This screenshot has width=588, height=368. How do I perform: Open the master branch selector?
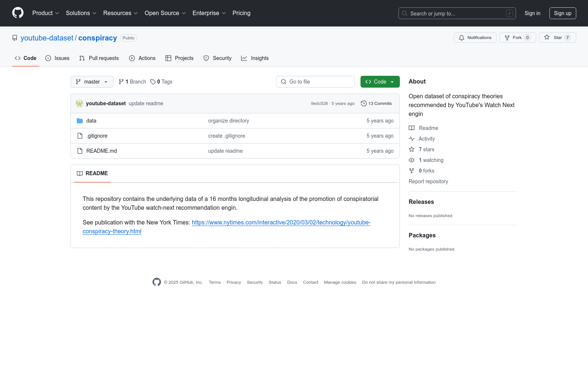(x=92, y=82)
